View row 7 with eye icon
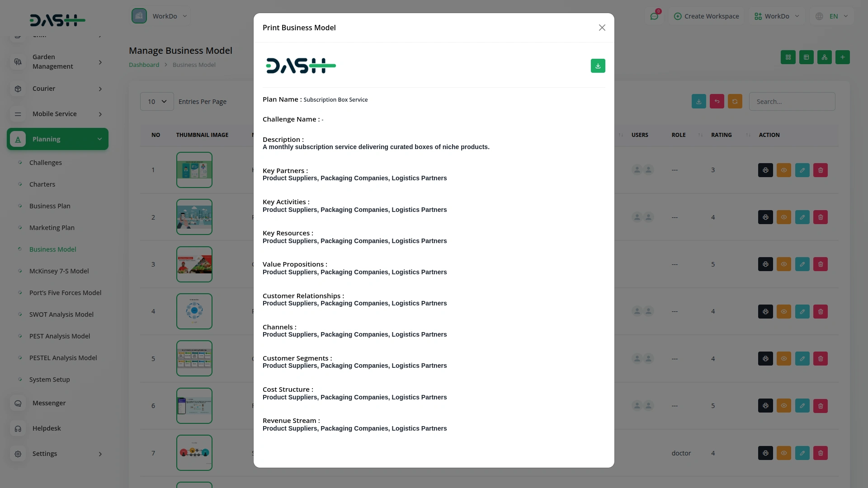Image resolution: width=868 pixels, height=488 pixels. click(783, 453)
